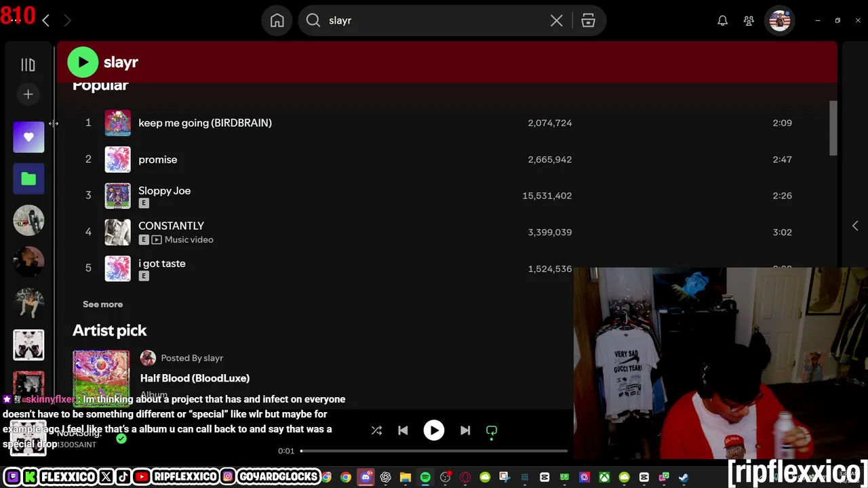This screenshot has width=868, height=488.
Task: Open 'keep me going' album cover art
Action: point(117,123)
